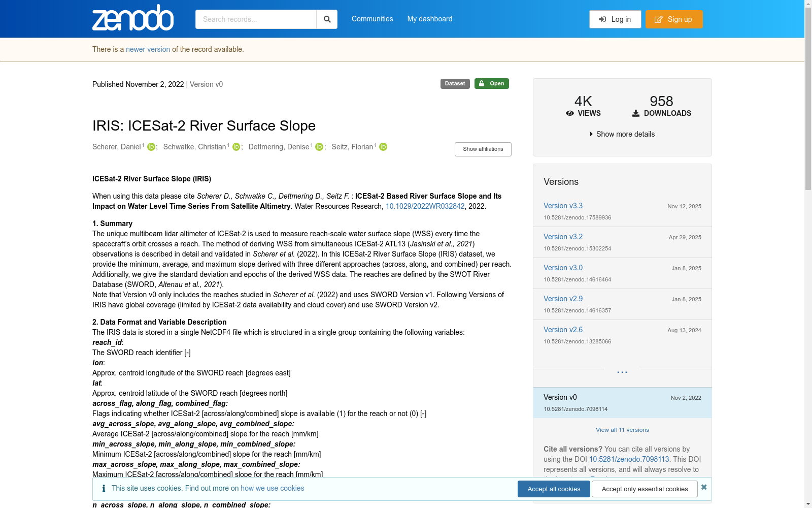This screenshot has height=508, width=812.
Task: Open the 10.1029/2022WR032842 DOI link
Action: tap(425, 206)
